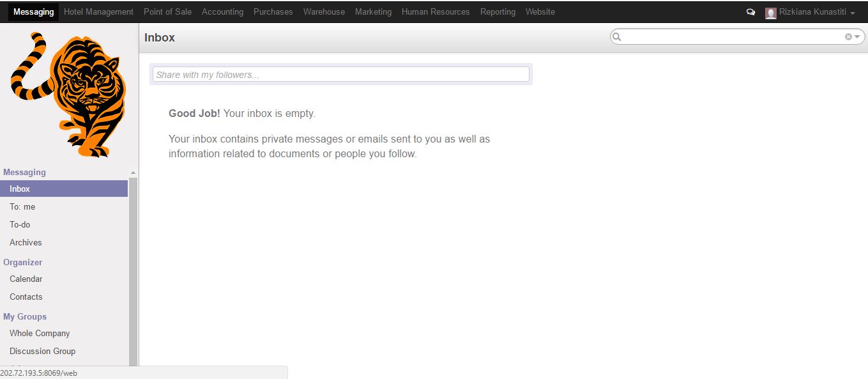Click the sidebar scroll up arrow
The width and height of the screenshot is (868, 379).
click(x=133, y=173)
